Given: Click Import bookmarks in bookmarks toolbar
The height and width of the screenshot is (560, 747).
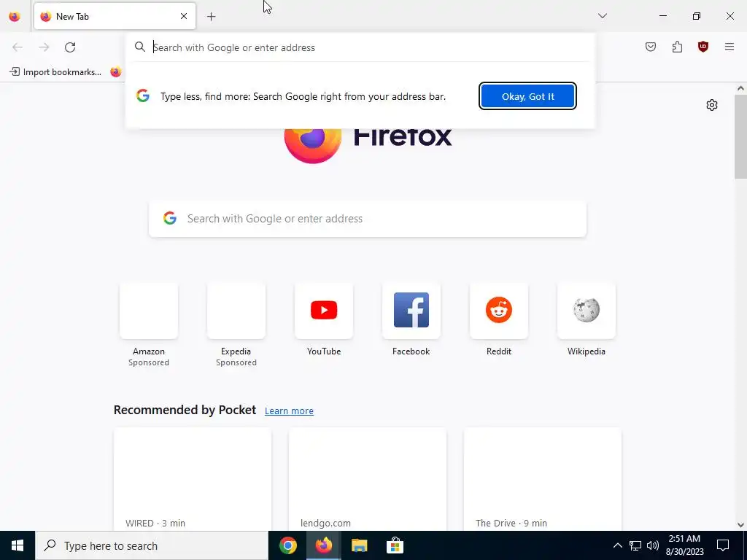Looking at the screenshot, I should [55, 72].
